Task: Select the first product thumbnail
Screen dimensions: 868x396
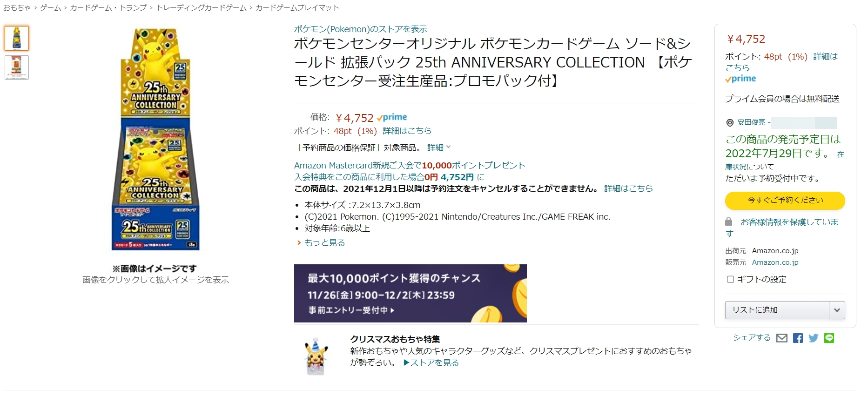Action: 17,38
